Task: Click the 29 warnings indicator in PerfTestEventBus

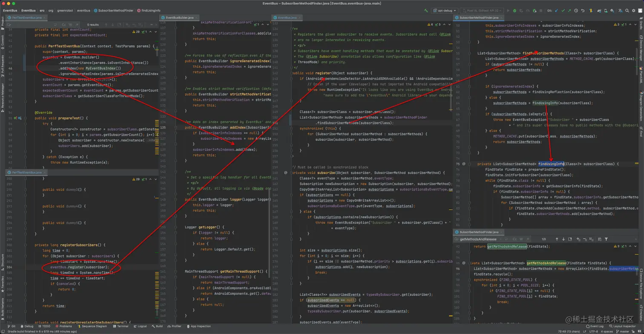Action: (137, 32)
